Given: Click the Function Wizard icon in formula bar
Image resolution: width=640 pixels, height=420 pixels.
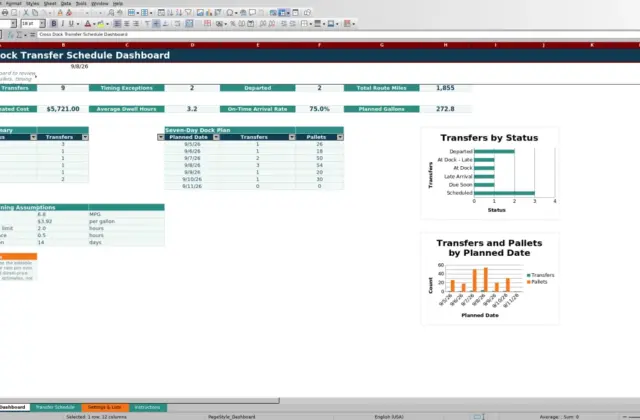Looking at the screenshot, I should 11,35.
